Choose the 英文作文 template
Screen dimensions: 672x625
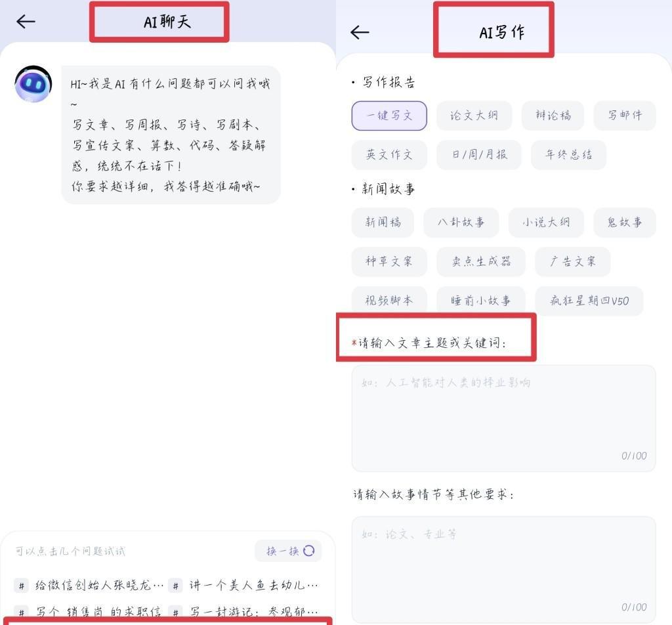[x=389, y=155]
